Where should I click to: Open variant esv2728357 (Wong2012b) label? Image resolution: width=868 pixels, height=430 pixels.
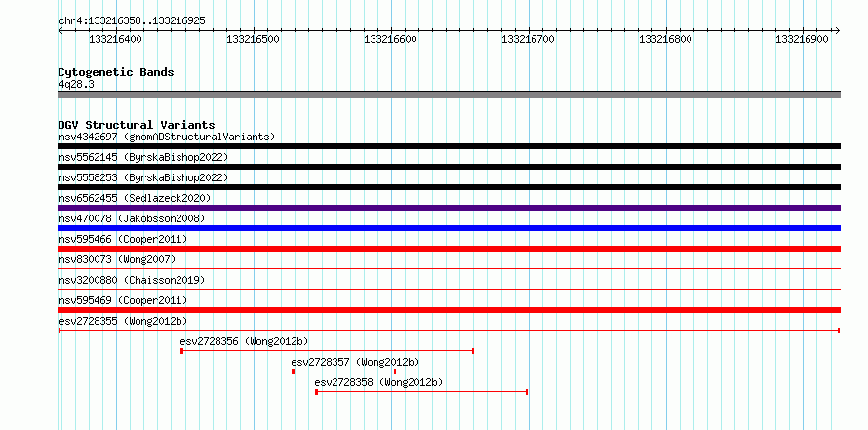point(355,362)
